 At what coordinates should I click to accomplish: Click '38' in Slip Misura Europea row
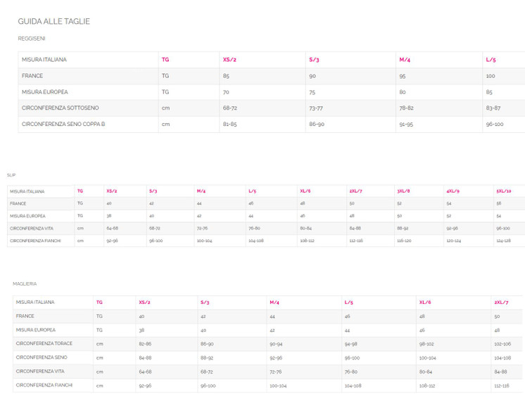pyautogui.click(x=109, y=216)
